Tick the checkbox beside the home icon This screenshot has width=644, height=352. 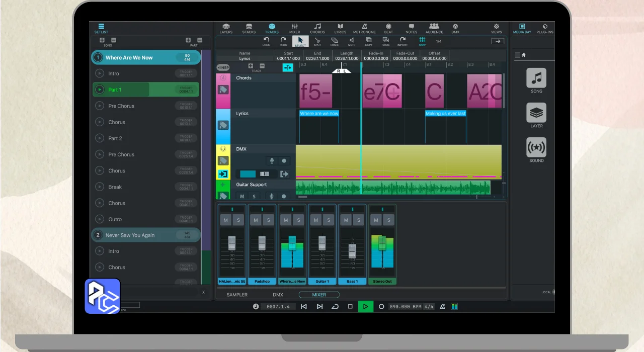(517, 55)
